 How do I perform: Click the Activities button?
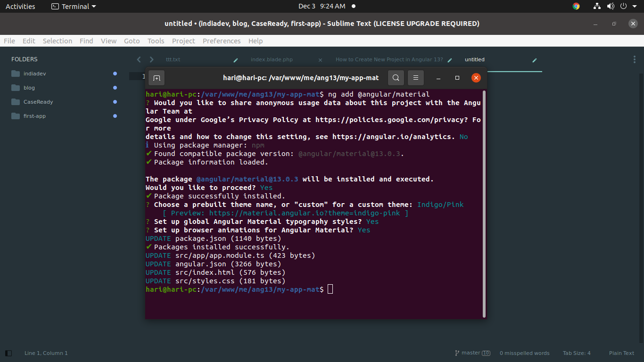pyautogui.click(x=20, y=6)
